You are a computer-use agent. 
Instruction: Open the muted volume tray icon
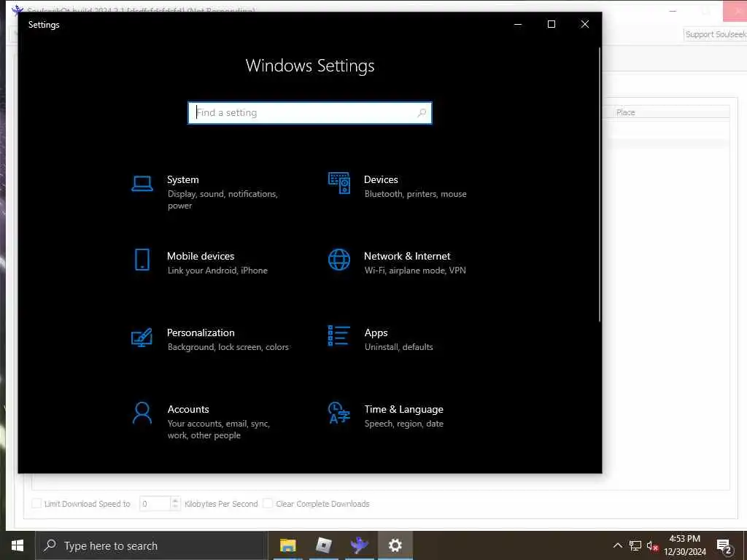(x=652, y=545)
